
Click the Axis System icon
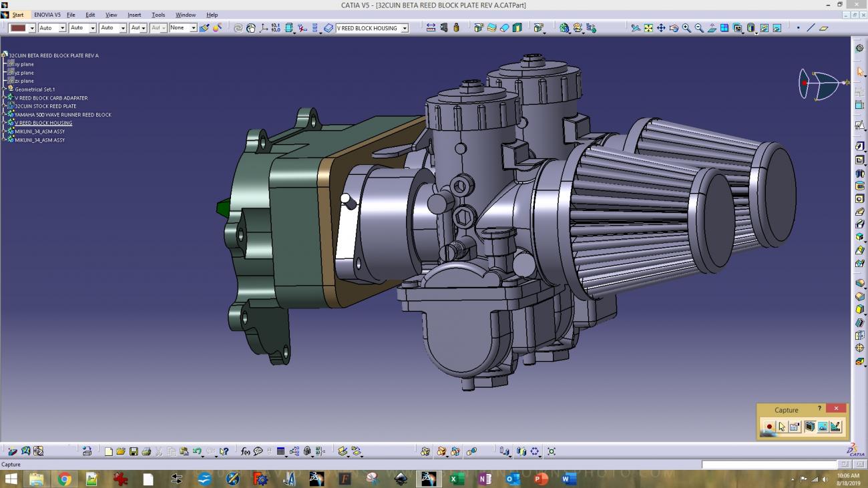click(264, 28)
